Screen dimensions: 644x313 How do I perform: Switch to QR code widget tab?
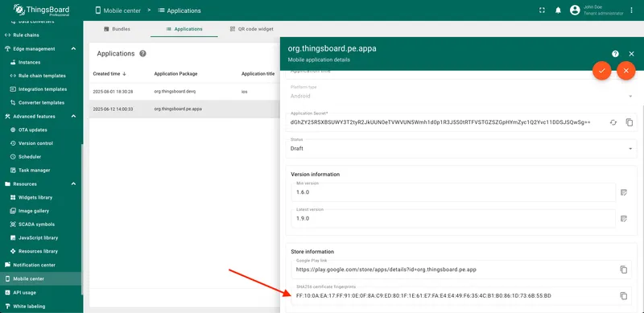[x=251, y=29]
